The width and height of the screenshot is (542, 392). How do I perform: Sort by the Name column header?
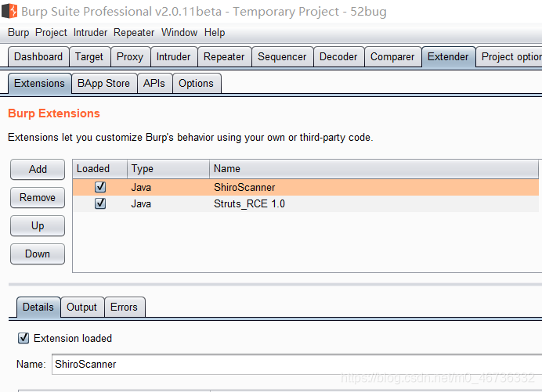(374, 168)
